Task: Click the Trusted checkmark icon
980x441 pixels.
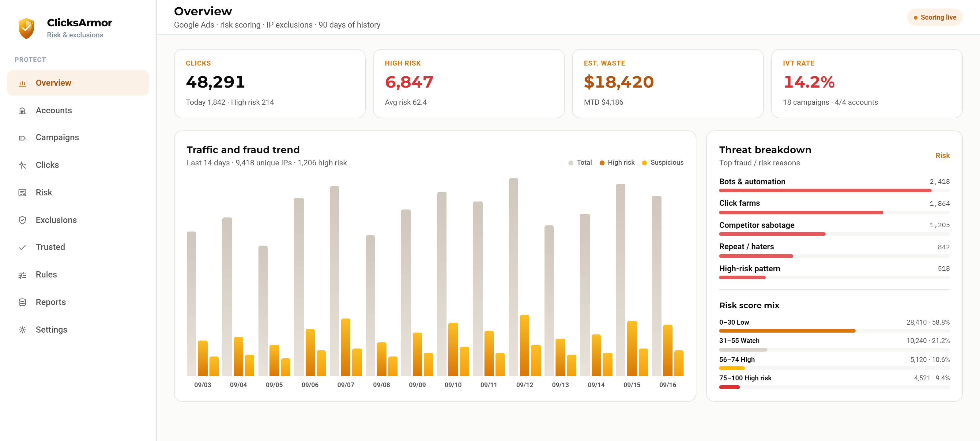Action: [22, 247]
